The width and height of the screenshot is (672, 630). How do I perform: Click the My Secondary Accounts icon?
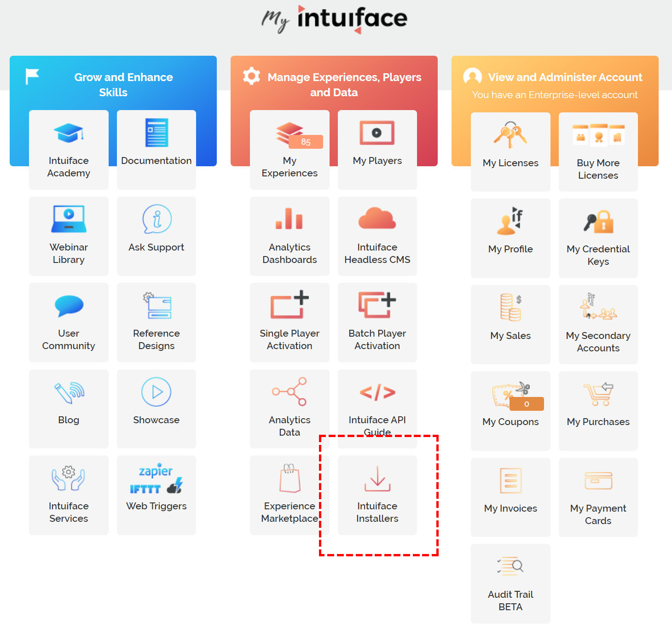pyautogui.click(x=598, y=306)
